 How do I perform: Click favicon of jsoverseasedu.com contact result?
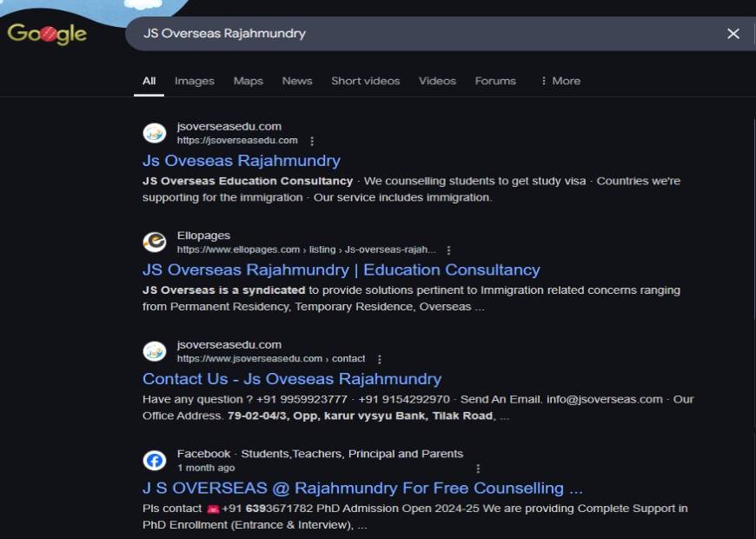(x=155, y=351)
